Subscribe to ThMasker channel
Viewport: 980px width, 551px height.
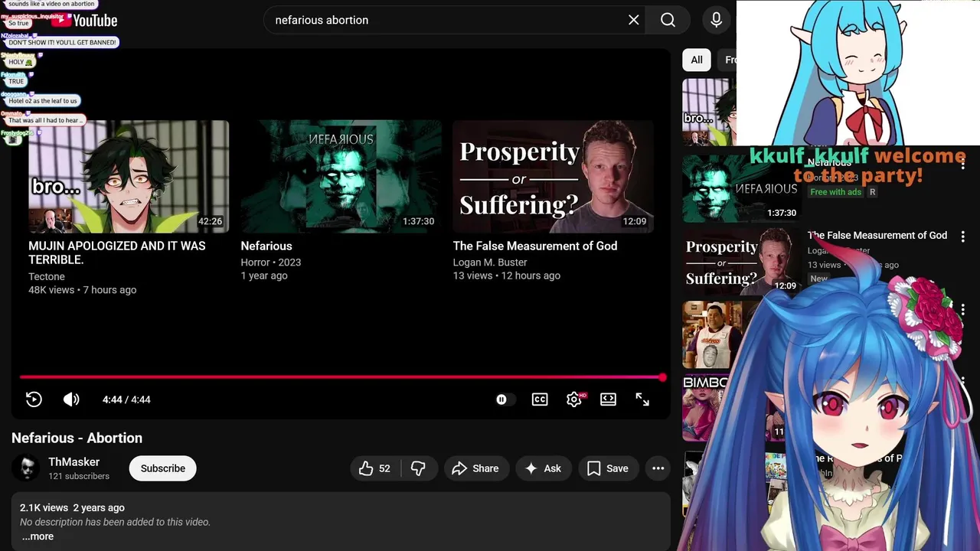pos(163,468)
